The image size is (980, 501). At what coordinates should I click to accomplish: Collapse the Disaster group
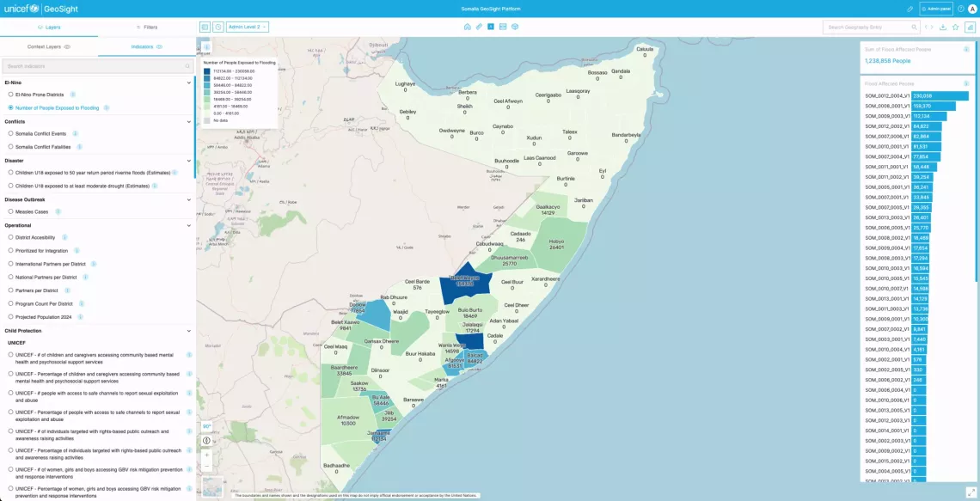coord(189,161)
